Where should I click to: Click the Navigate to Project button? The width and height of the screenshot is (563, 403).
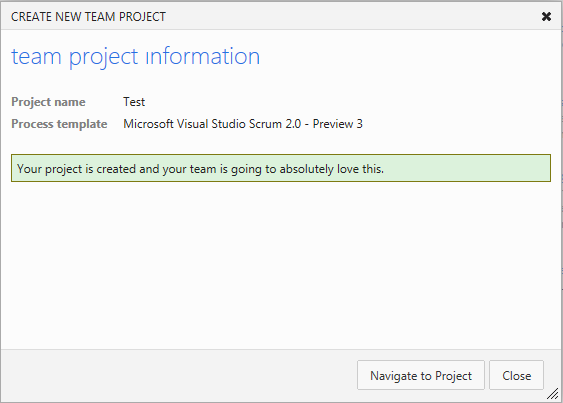(421, 375)
